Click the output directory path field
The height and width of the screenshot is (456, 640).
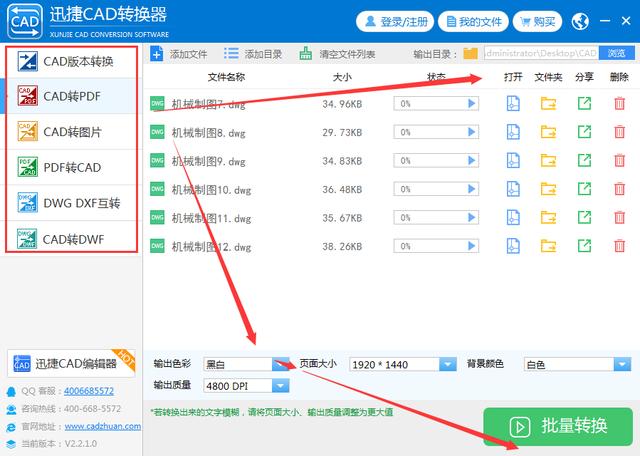click(x=541, y=53)
